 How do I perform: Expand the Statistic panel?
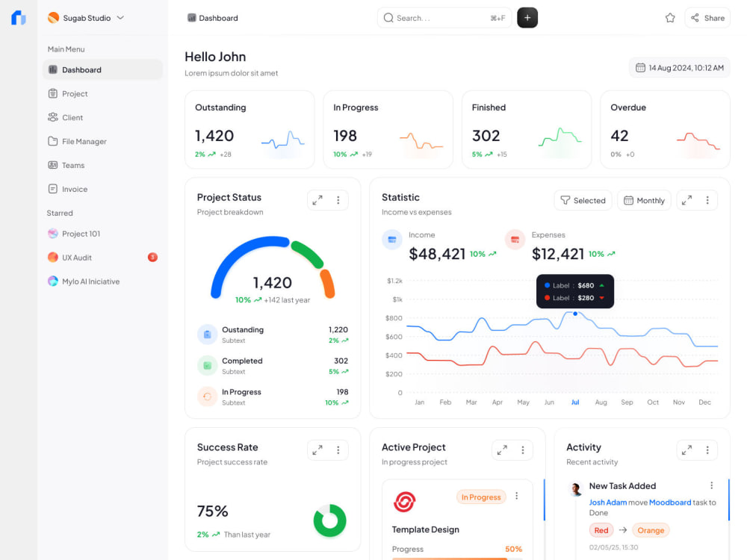click(x=686, y=200)
